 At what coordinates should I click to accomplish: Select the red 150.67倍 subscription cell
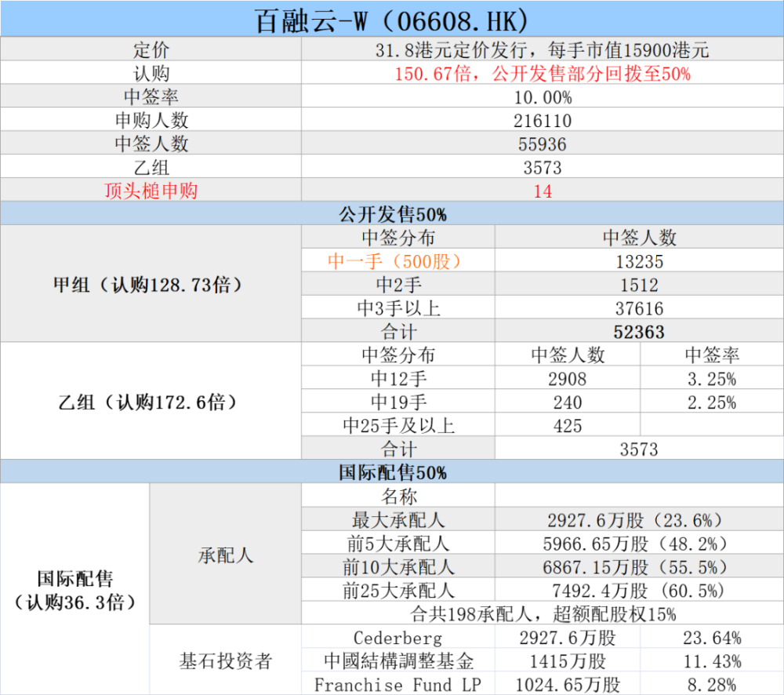(x=542, y=75)
